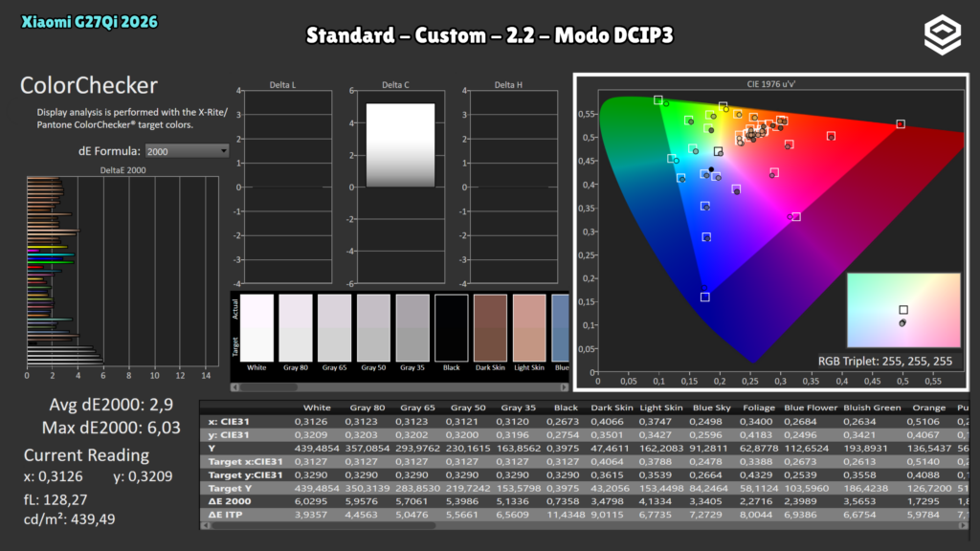This screenshot has width=980, height=551.
Task: Click the 6,0295 cell under White
Action: 311,501
